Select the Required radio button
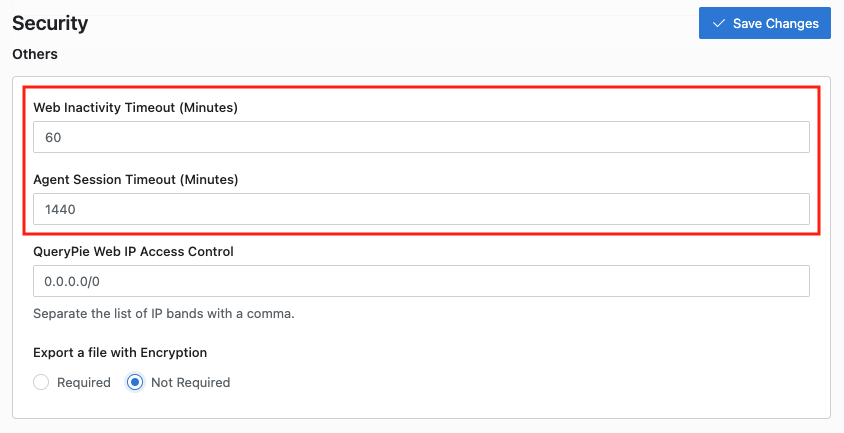This screenshot has height=433, width=844. coord(41,382)
